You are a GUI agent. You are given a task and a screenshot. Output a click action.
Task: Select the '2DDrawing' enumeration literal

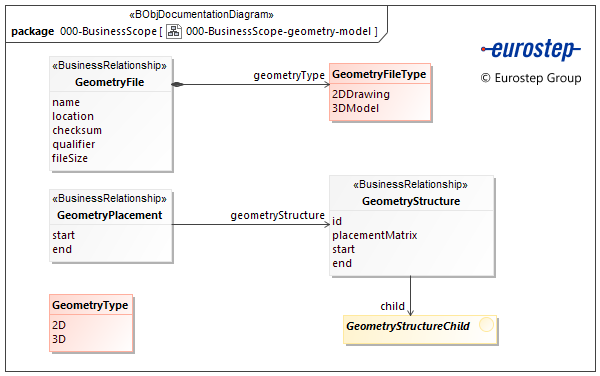coord(361,94)
